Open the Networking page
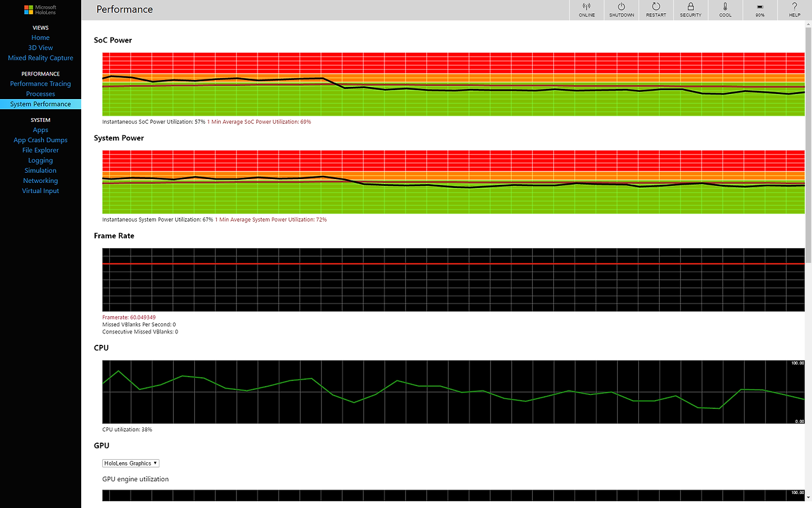812x508 pixels. pyautogui.click(x=41, y=181)
